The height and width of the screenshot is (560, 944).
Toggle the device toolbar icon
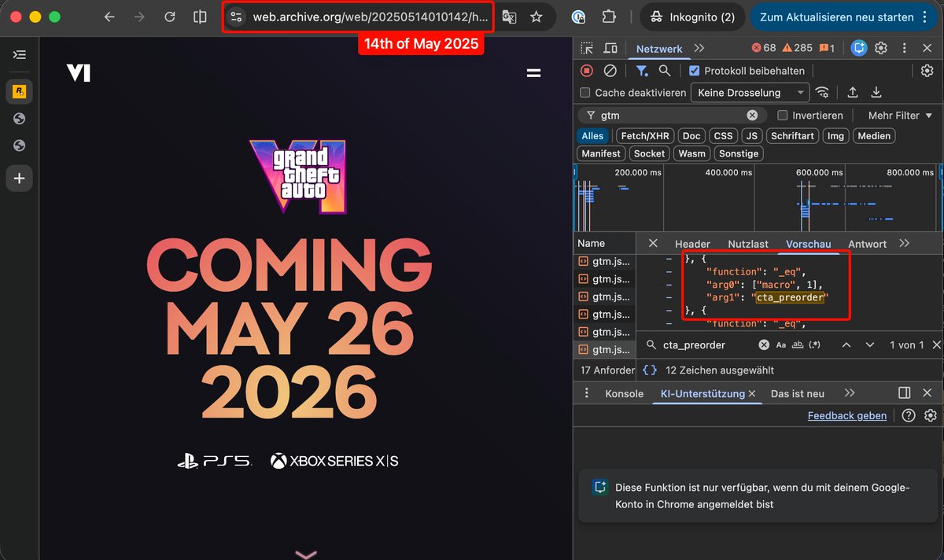[x=610, y=48]
